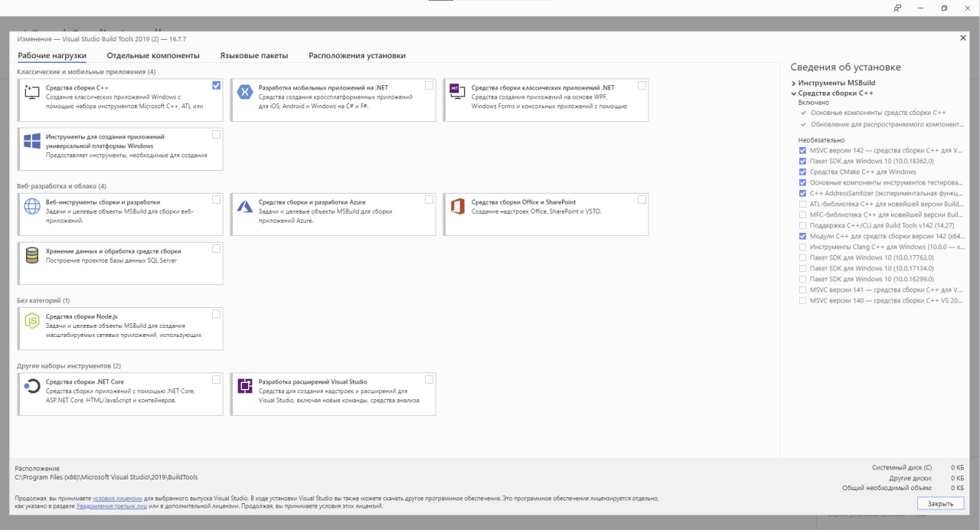
Task: Check MSVC версии 141 component
Action: coord(802,290)
